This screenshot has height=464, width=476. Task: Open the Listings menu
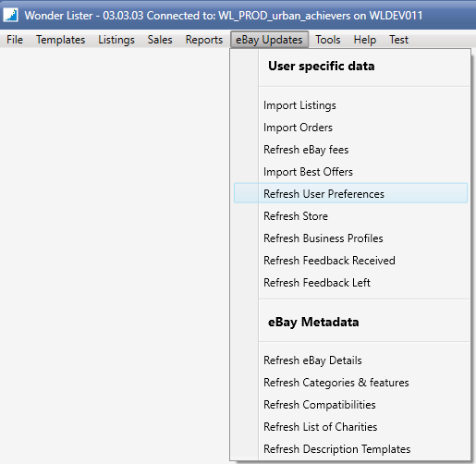click(116, 40)
